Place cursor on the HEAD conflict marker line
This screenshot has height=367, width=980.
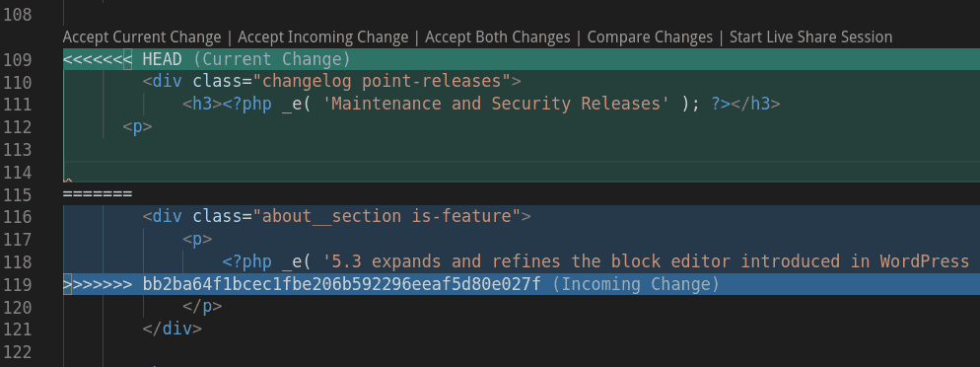(x=522, y=59)
